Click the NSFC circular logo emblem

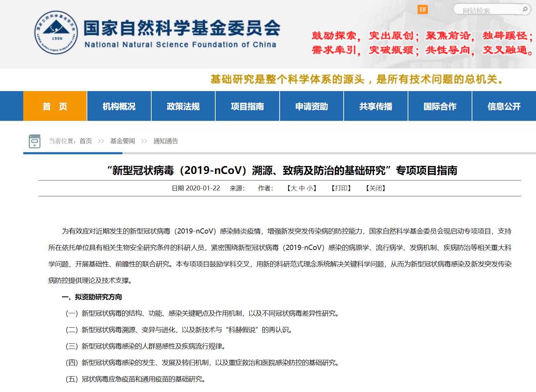(56, 33)
